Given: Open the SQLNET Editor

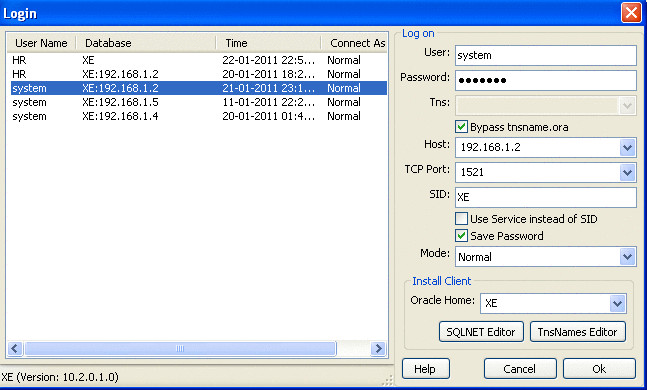Looking at the screenshot, I should pyautogui.click(x=481, y=332).
